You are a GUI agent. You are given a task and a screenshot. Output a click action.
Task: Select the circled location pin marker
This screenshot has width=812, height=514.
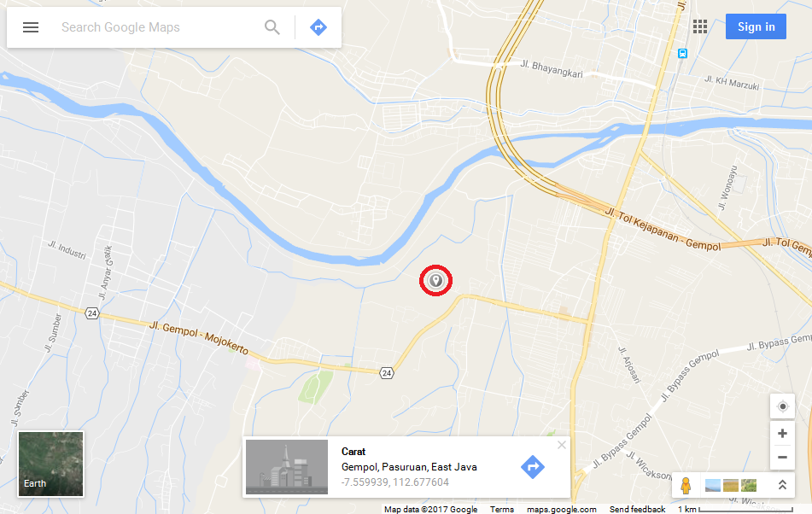(436, 281)
